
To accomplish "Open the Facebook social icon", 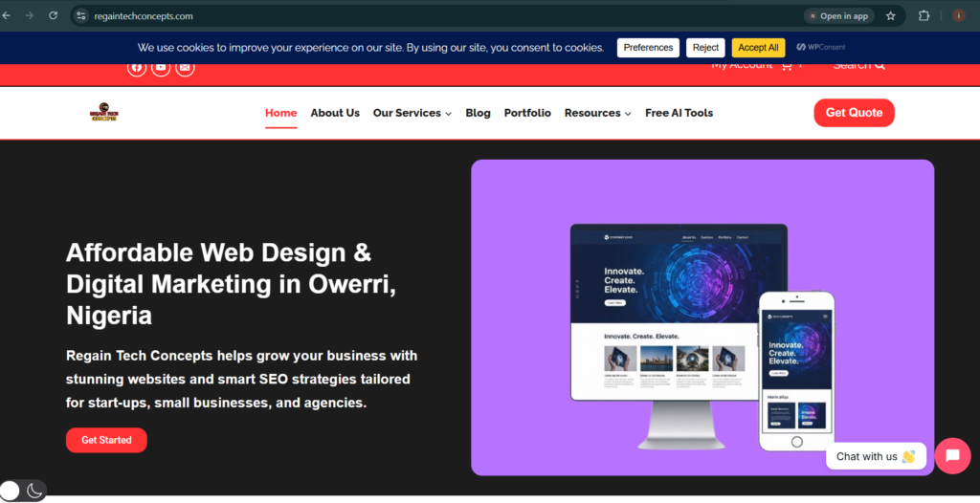I will click(137, 68).
